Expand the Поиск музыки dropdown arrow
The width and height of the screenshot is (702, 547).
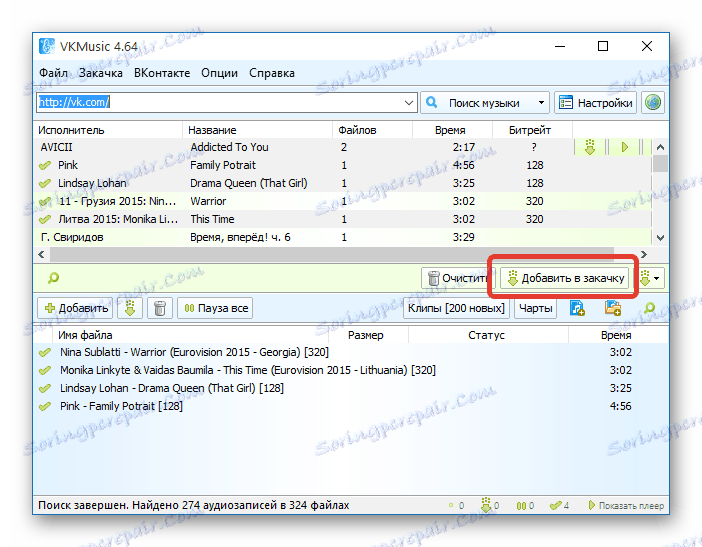541,103
